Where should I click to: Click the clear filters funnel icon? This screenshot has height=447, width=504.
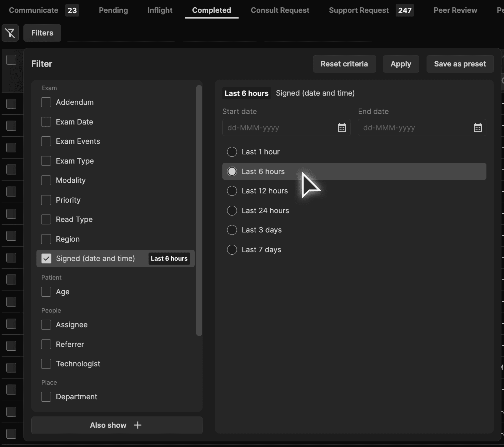point(10,33)
